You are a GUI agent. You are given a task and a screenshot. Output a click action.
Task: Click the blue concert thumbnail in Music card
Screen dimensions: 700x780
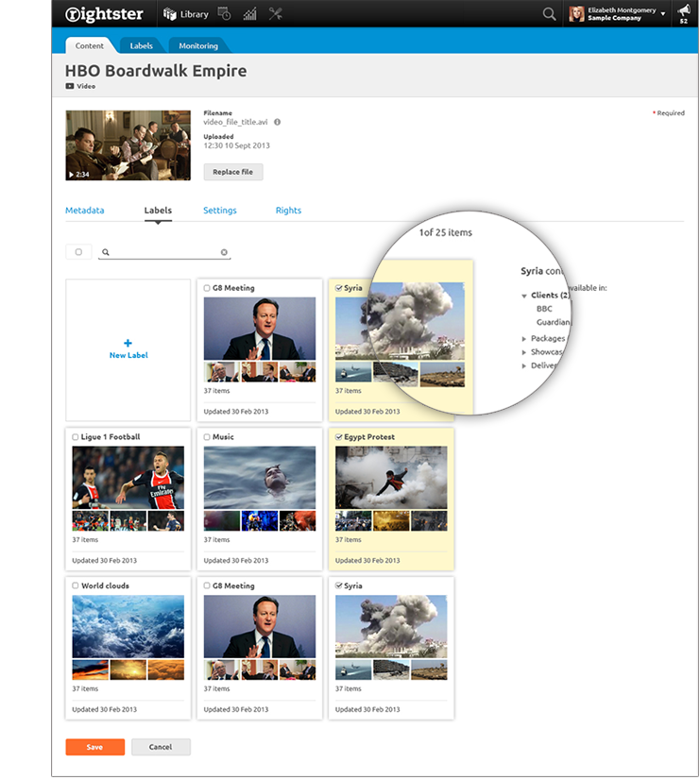click(260, 521)
